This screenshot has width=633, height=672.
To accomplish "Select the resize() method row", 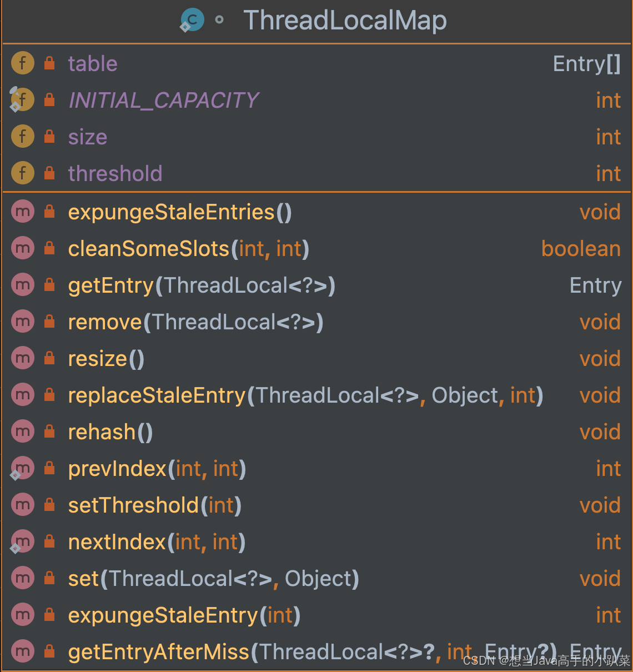I will click(105, 358).
